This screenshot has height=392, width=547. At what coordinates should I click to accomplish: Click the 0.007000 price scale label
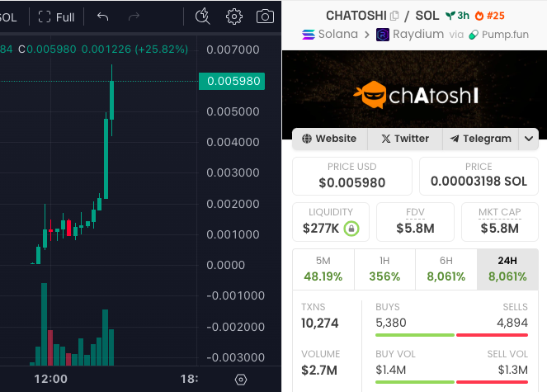(233, 50)
